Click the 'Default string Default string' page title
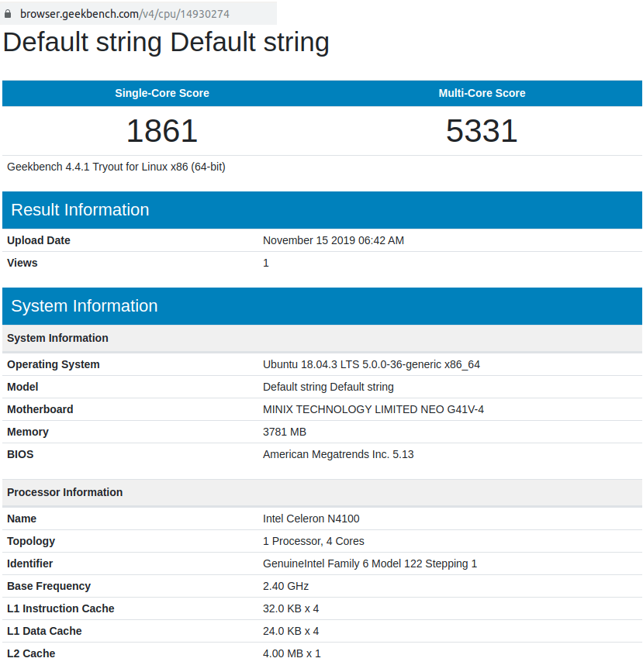This screenshot has width=643, height=672. click(166, 43)
